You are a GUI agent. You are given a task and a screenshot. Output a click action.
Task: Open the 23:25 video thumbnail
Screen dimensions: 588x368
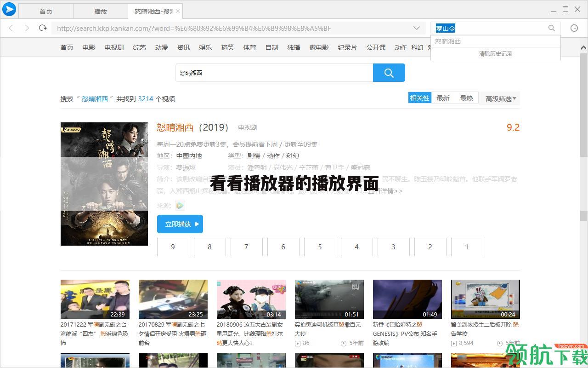coord(173,299)
